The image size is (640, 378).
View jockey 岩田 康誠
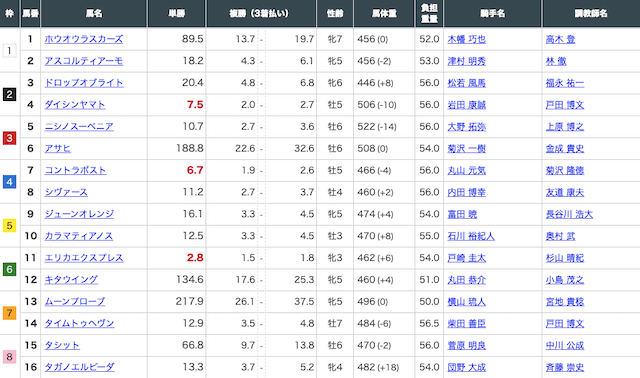(x=467, y=105)
